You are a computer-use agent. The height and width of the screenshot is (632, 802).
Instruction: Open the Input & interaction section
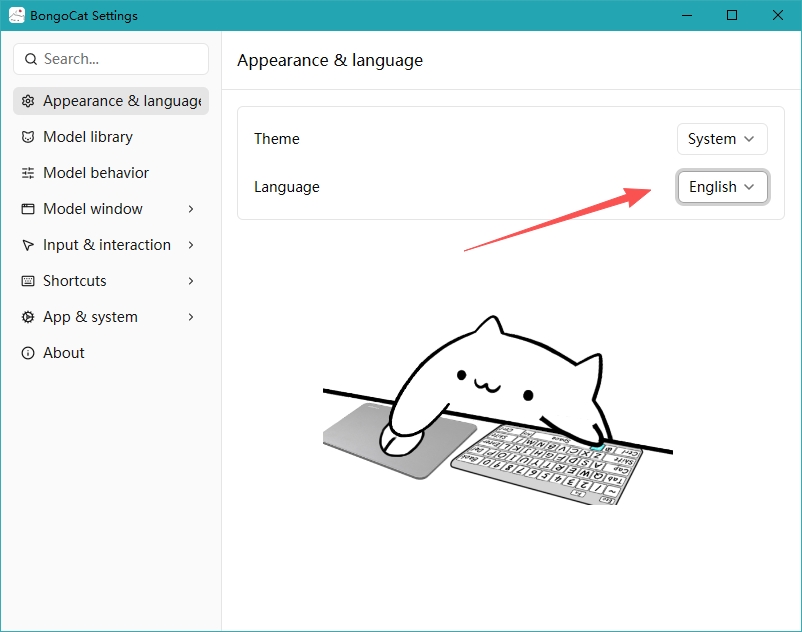(111, 245)
